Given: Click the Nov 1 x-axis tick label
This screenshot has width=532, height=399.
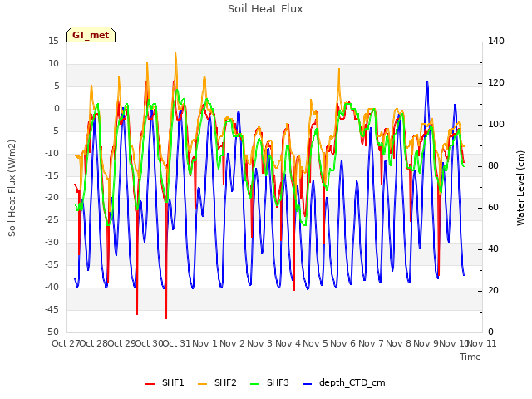Looking at the screenshot, I should pyautogui.click(x=204, y=343).
